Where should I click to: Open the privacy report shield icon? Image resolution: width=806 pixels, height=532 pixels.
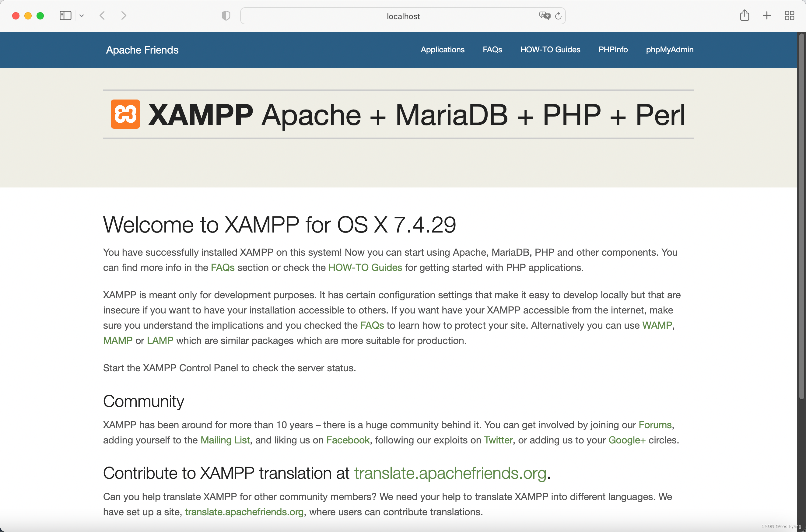(x=226, y=16)
